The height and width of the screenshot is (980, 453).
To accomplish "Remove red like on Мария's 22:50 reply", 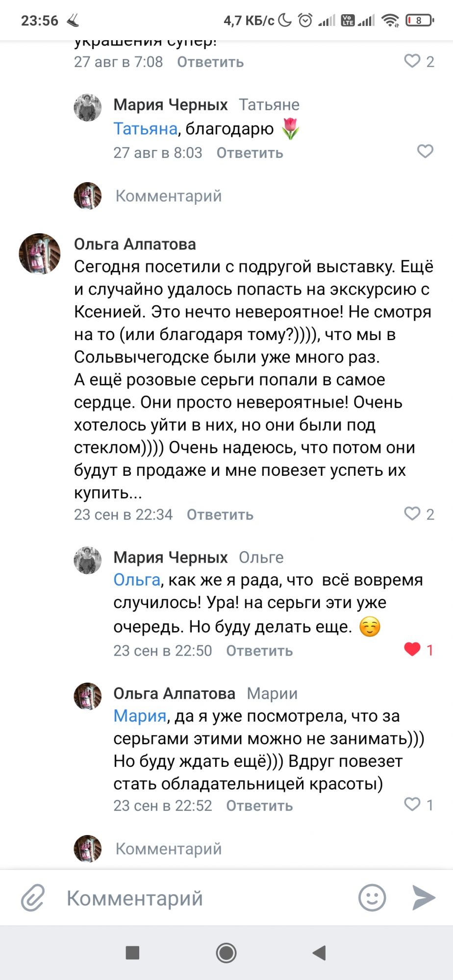I will tap(412, 649).
